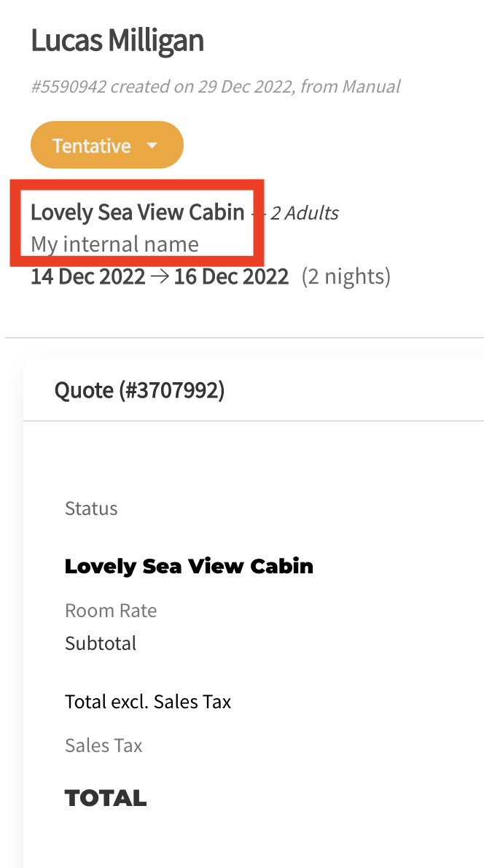Click the 2 Adults guest count
The image size is (484, 868).
(x=305, y=213)
